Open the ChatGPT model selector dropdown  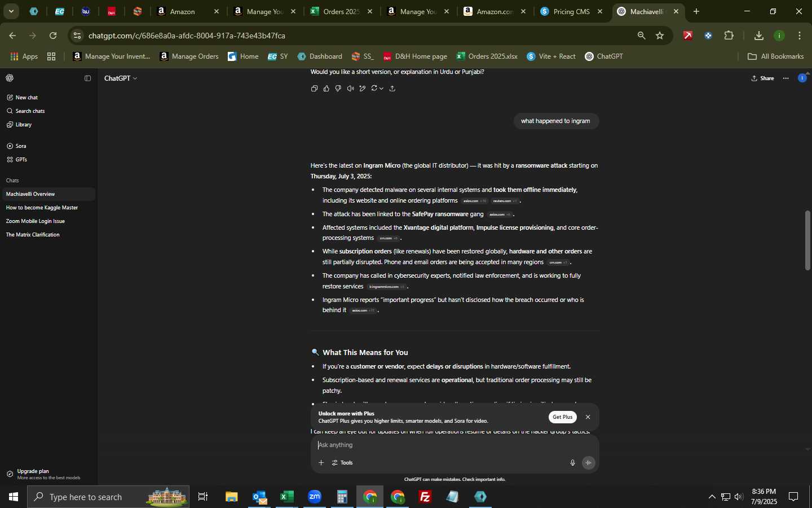click(121, 78)
